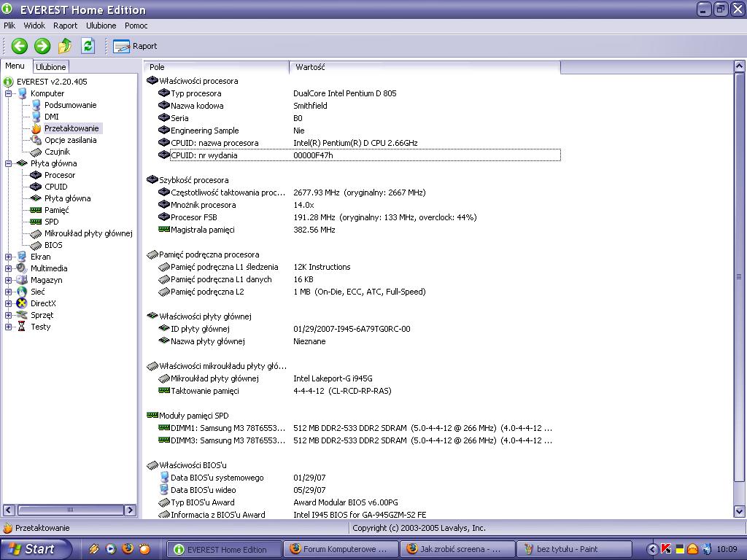Screen dimensions: 747x560
Task: Click the green Forward arrow toolbar icon
Action: click(x=42, y=46)
